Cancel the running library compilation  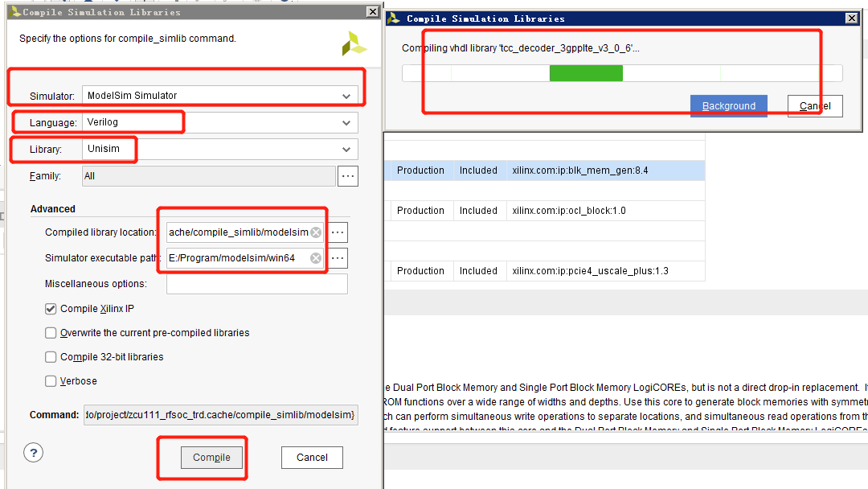tap(814, 105)
